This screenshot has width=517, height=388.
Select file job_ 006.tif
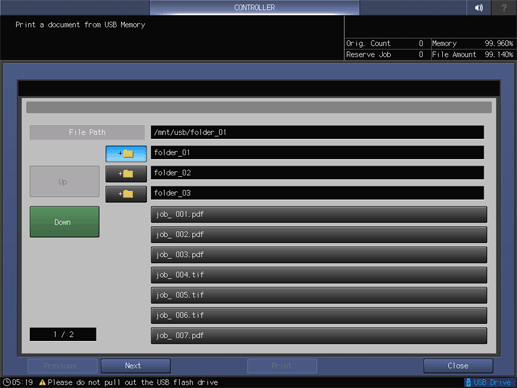coord(319,315)
